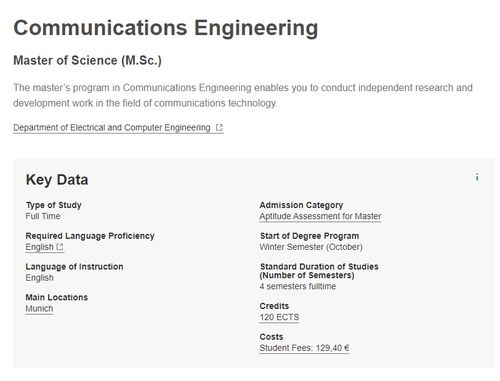
Task: Click the Language of Instruction label
Action: (x=74, y=267)
